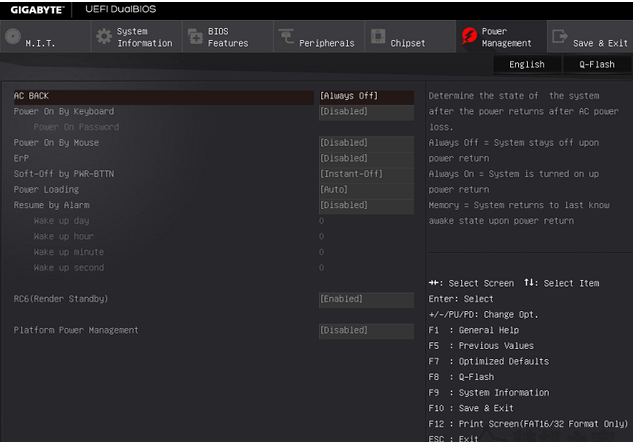Screen dimensions: 633x442
Task: Click the UEFI DualBIOS title text
Action: point(120,9)
